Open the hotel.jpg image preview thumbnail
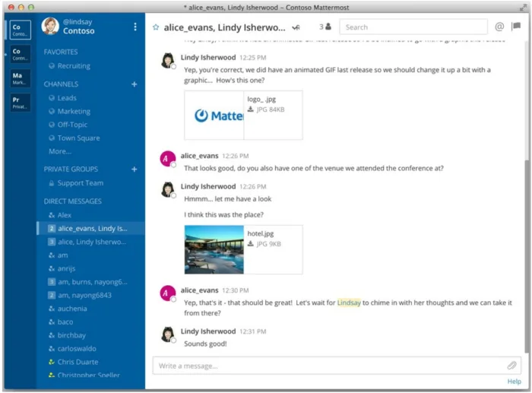Image resolution: width=532 pixels, height=393 pixels. (x=214, y=249)
